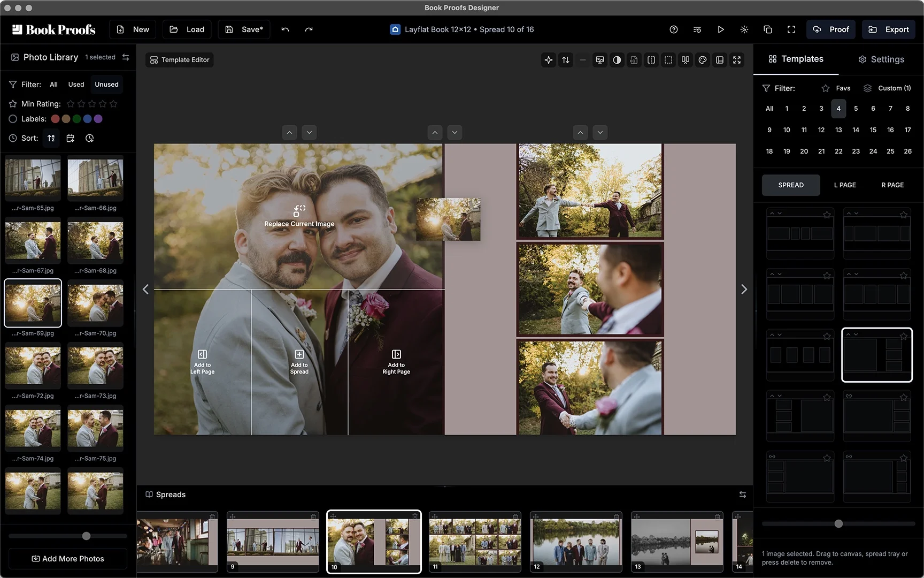Click the undo arrow icon
The height and width of the screenshot is (578, 924).
[285, 29]
